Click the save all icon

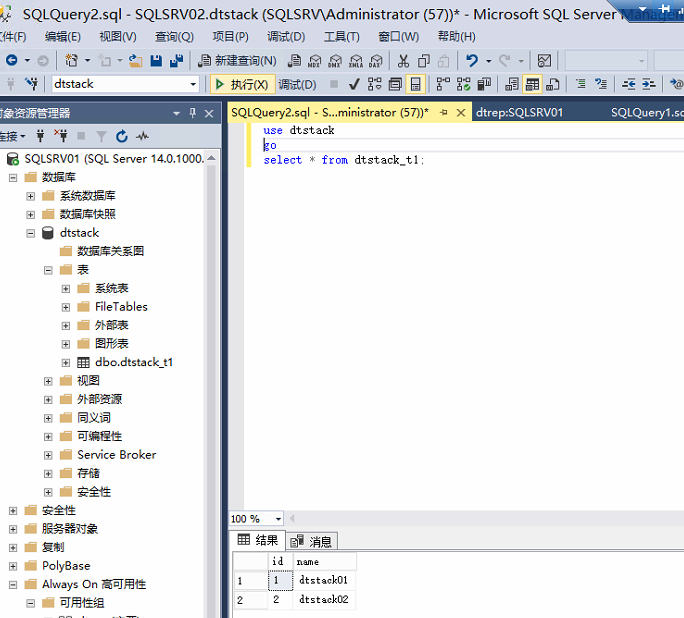coord(176,61)
